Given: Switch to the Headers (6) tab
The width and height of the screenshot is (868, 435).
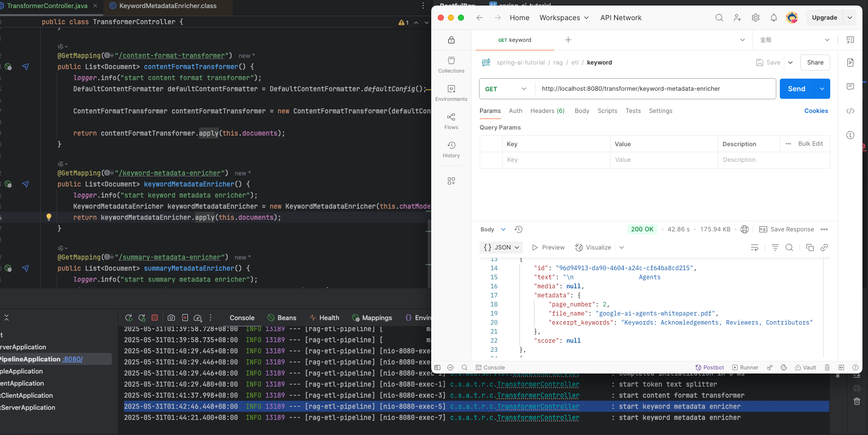Looking at the screenshot, I should click(x=547, y=111).
